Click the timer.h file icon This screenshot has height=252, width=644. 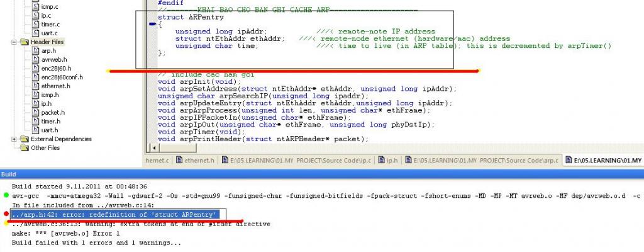(x=36, y=122)
